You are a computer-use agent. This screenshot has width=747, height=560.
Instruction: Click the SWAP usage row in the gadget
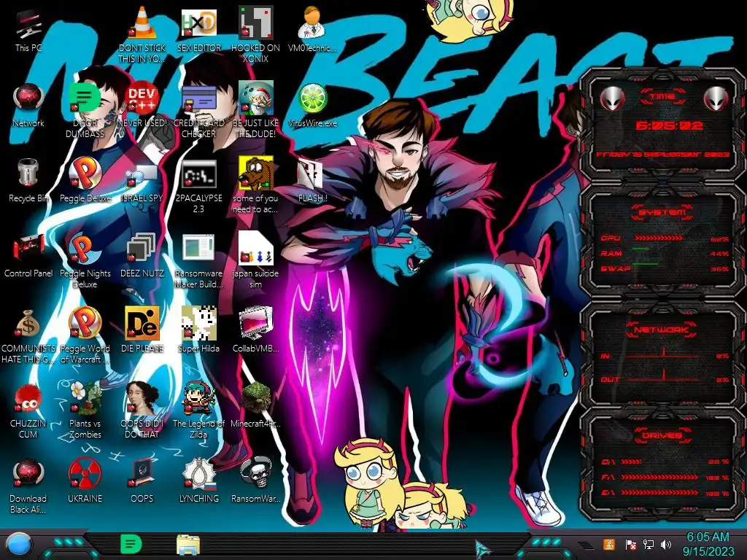click(664, 268)
